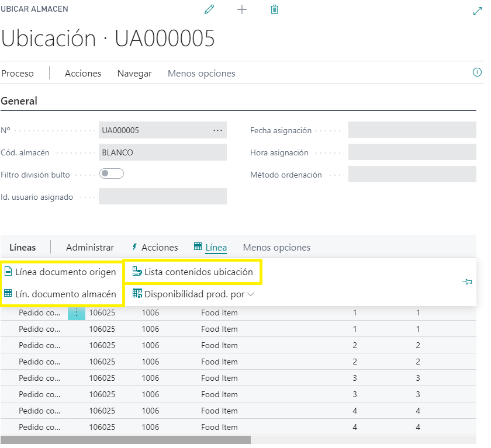Viewport: 491px width, 448px height.
Task: Click the UBICAR ALMACEN caption
Action: point(34,9)
